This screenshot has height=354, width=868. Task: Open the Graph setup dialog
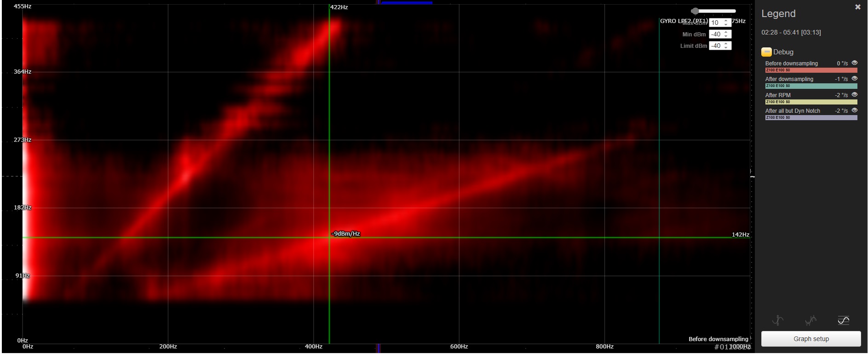pyautogui.click(x=811, y=339)
